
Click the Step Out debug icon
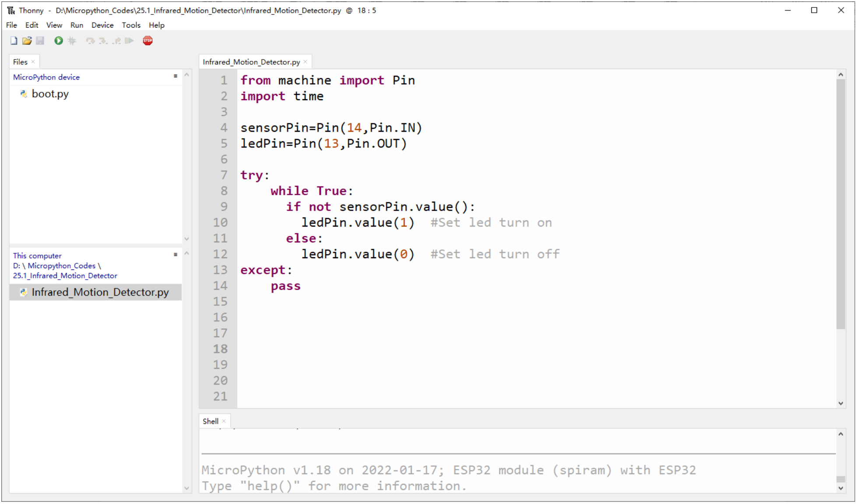(x=116, y=41)
